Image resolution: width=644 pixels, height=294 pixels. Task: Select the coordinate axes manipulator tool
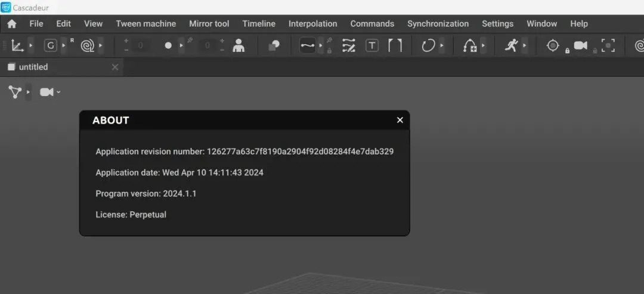coord(17,45)
